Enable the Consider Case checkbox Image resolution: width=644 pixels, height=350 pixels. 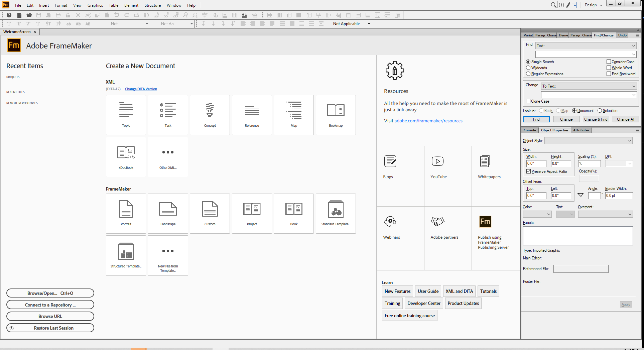pos(609,62)
